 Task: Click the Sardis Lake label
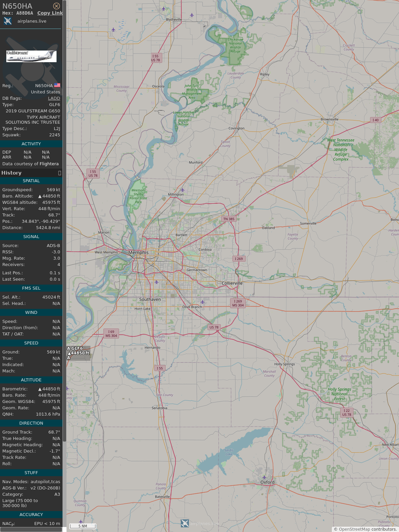pos(229,452)
